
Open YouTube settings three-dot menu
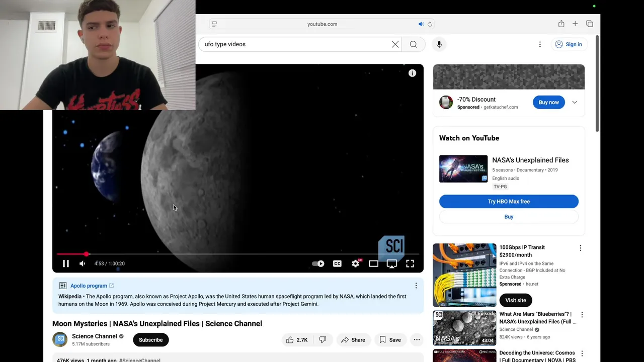(540, 44)
